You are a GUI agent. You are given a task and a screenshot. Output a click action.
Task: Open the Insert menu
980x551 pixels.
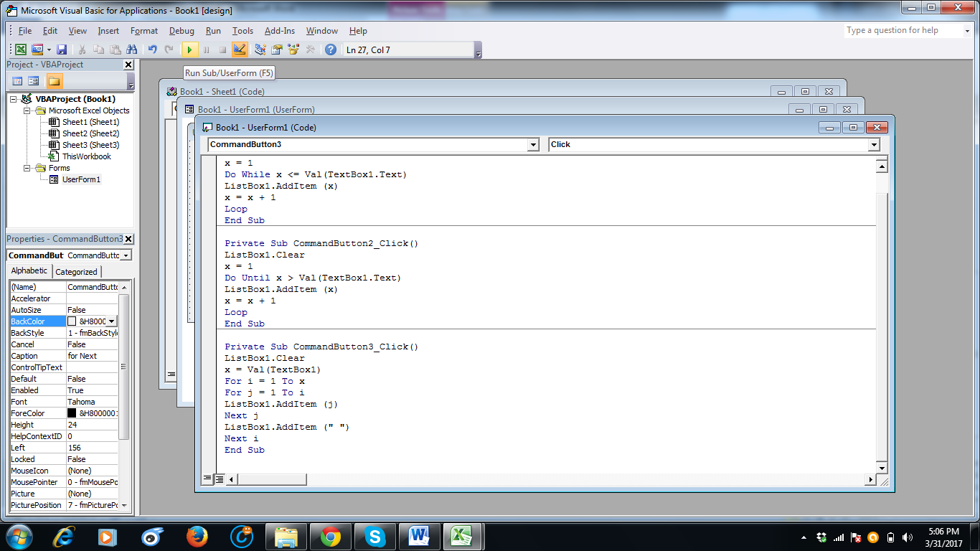[x=108, y=31]
